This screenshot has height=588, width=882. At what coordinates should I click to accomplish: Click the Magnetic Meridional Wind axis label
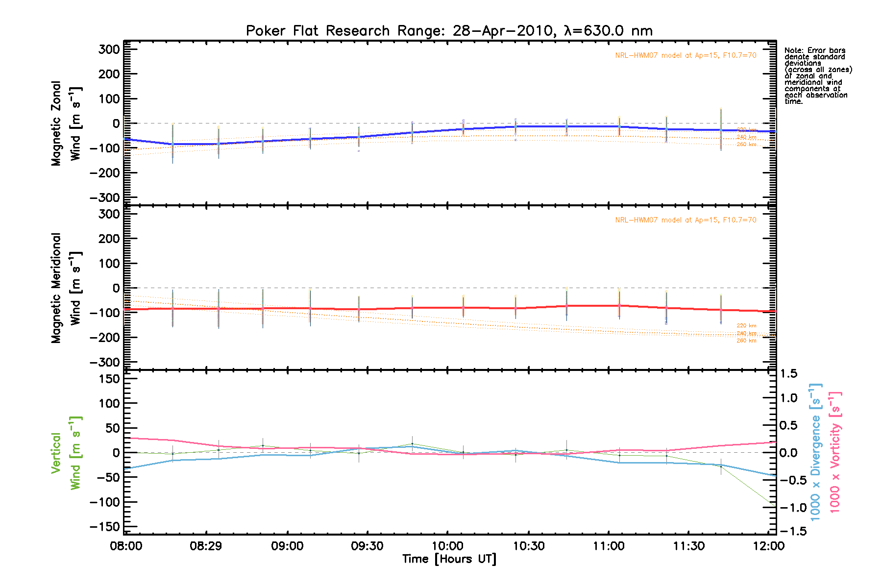click(x=66, y=288)
